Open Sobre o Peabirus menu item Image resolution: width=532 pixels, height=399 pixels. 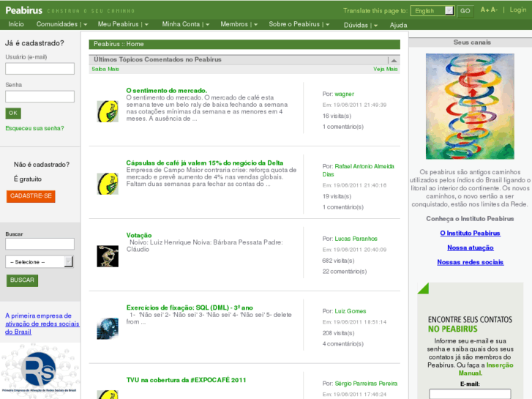click(x=294, y=24)
